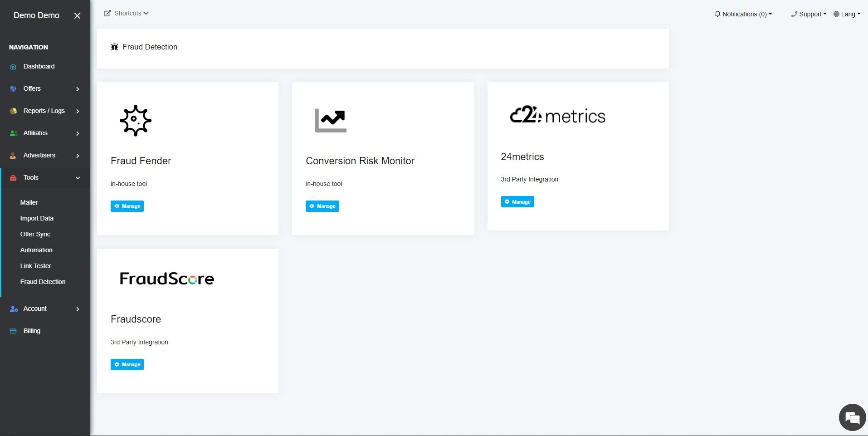Expand the Reports / Logs submenu
The width and height of the screenshot is (868, 436).
pyautogui.click(x=78, y=111)
